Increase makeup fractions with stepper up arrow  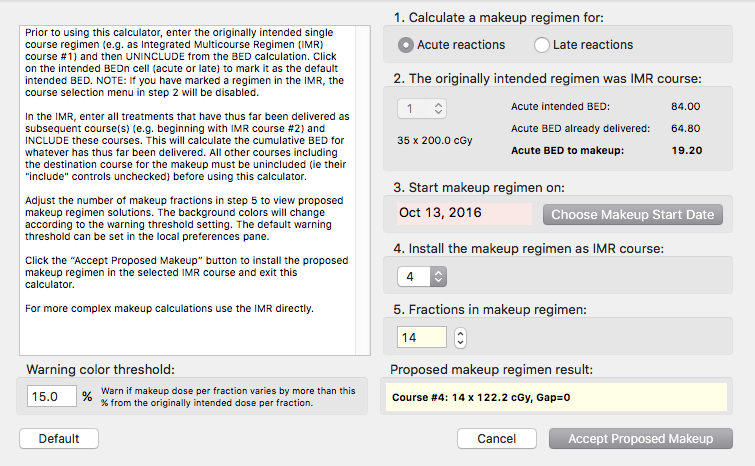[460, 333]
